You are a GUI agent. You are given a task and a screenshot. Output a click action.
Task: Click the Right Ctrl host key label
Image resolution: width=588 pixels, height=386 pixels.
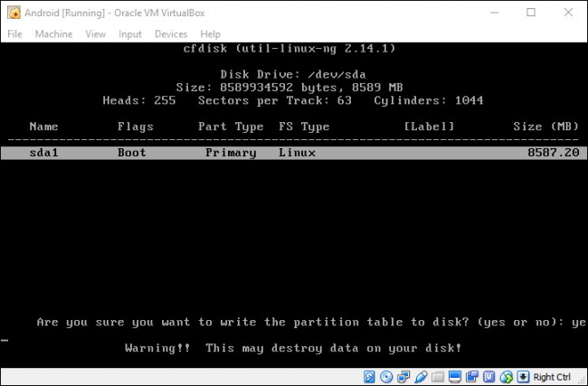552,376
